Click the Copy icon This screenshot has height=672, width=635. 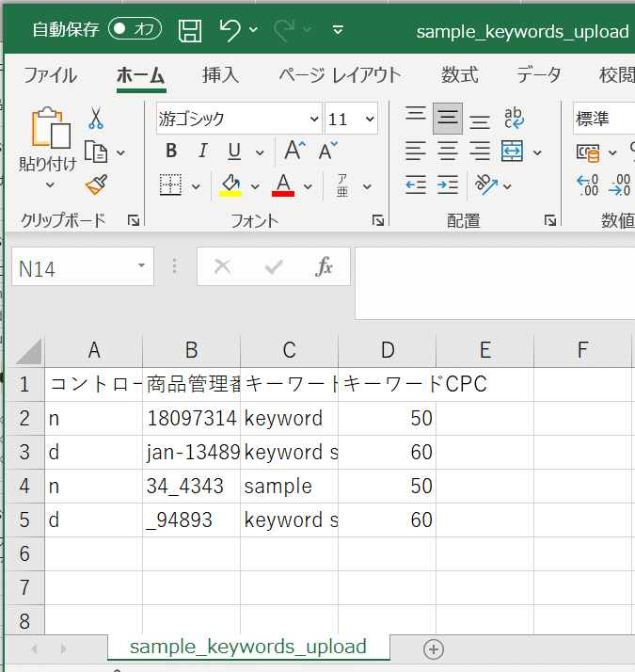(x=96, y=152)
